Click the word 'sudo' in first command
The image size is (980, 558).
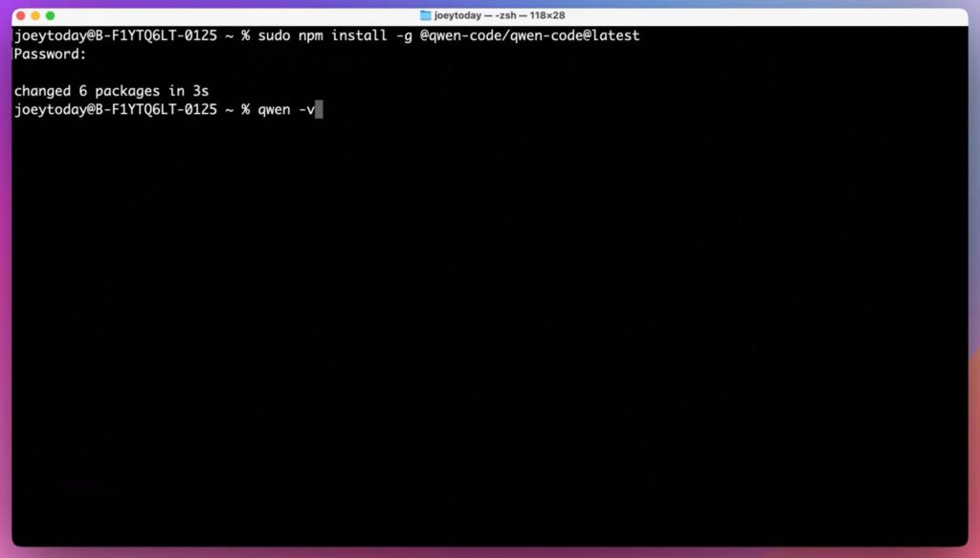coord(274,35)
